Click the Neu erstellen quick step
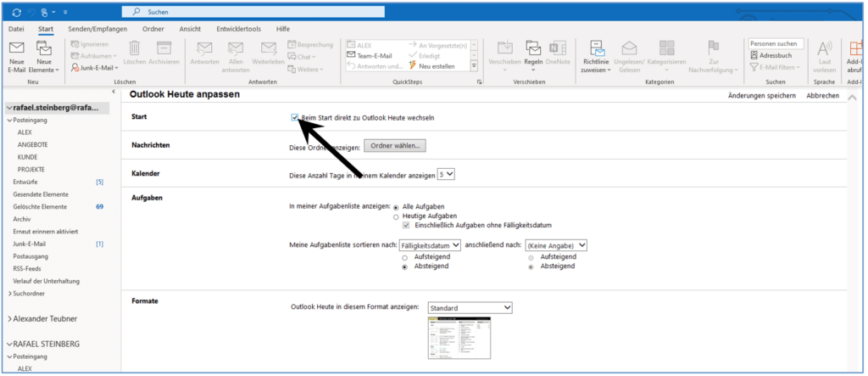Screen dimensions: 868x376 point(432,66)
